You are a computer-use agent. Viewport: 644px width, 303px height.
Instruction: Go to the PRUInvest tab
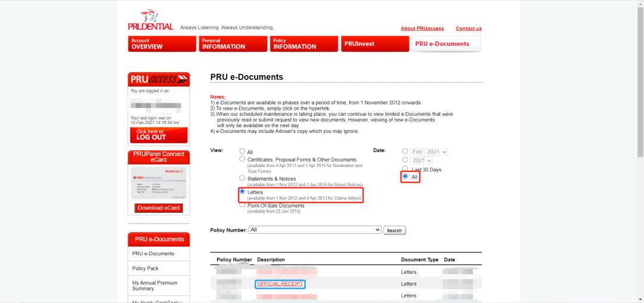coord(374,44)
